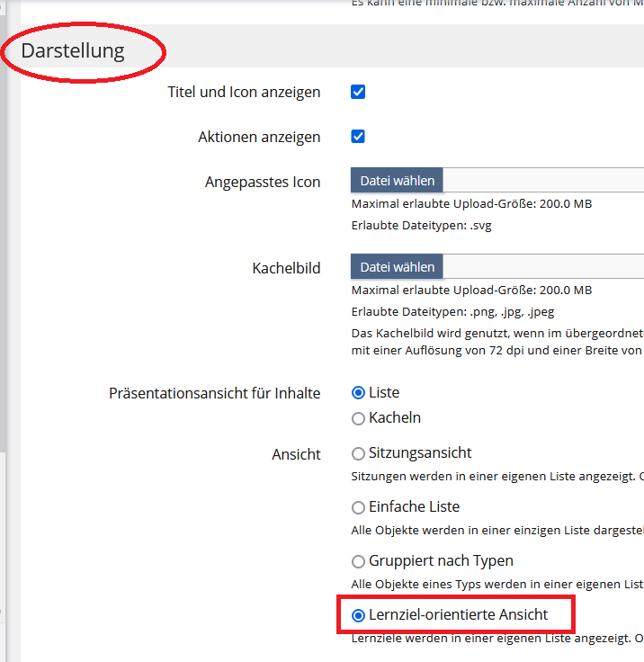
Task: Click the 'Darstellung' section heading
Action: (x=73, y=50)
